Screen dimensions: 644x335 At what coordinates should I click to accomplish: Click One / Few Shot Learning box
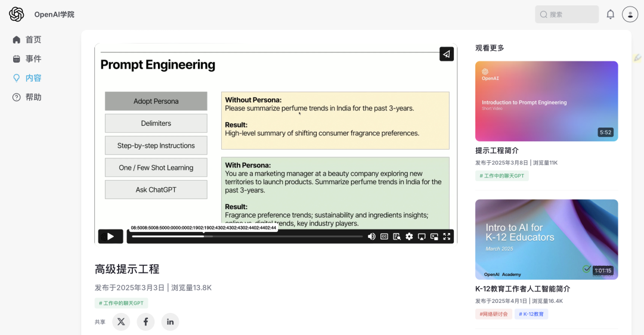pos(156,167)
